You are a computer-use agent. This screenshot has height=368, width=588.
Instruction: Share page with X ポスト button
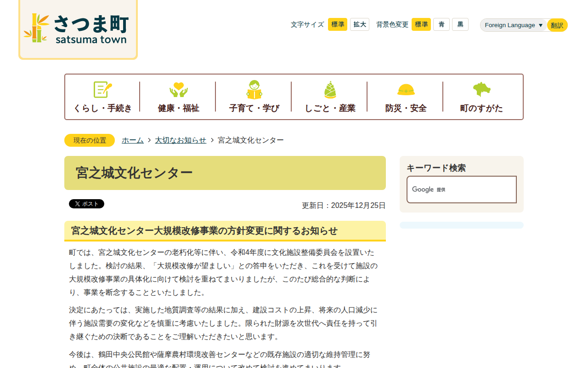(x=86, y=204)
